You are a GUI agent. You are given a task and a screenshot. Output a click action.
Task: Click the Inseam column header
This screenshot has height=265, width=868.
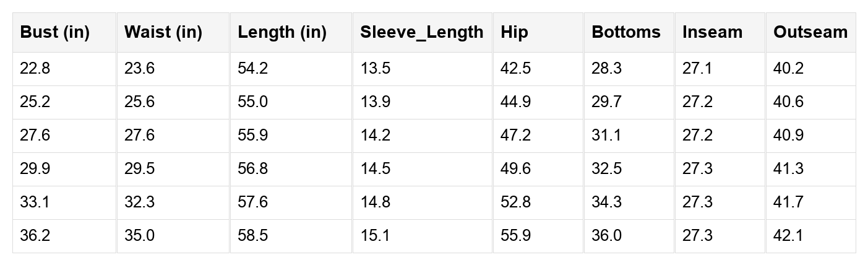(x=712, y=33)
